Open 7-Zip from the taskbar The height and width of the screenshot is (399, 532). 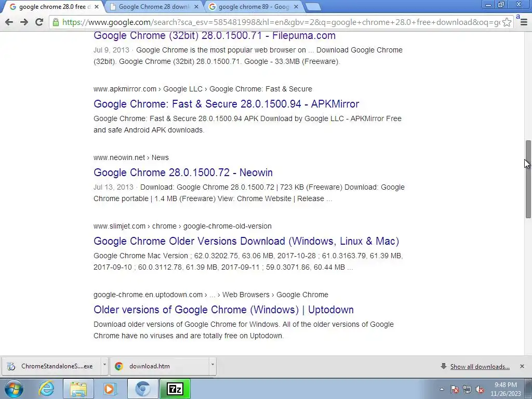(175, 389)
